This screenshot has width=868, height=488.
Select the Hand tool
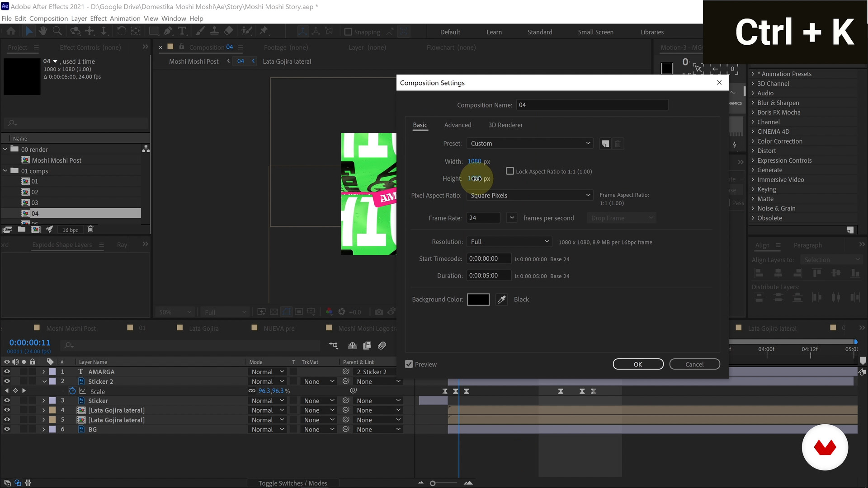43,31
